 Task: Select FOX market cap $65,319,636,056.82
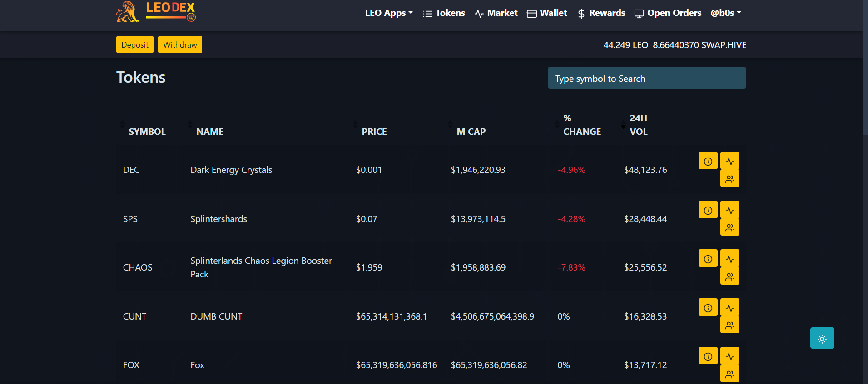click(489, 365)
